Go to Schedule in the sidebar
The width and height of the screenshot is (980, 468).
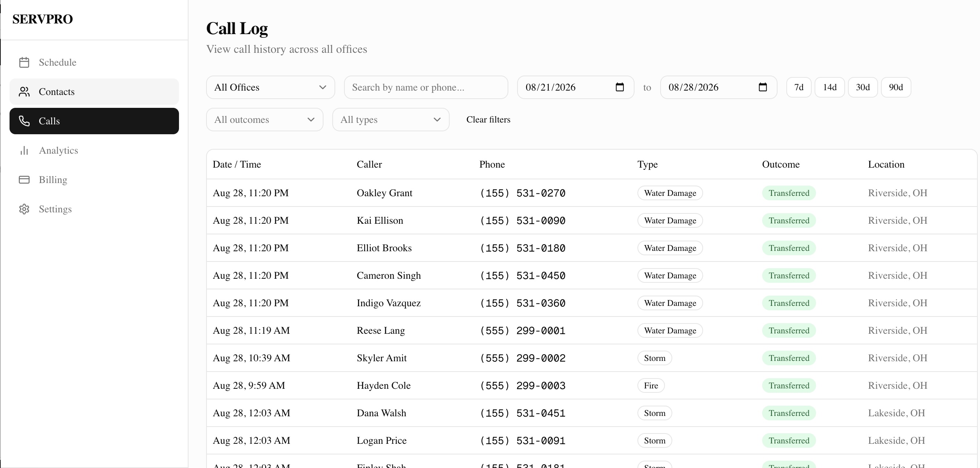(x=94, y=62)
